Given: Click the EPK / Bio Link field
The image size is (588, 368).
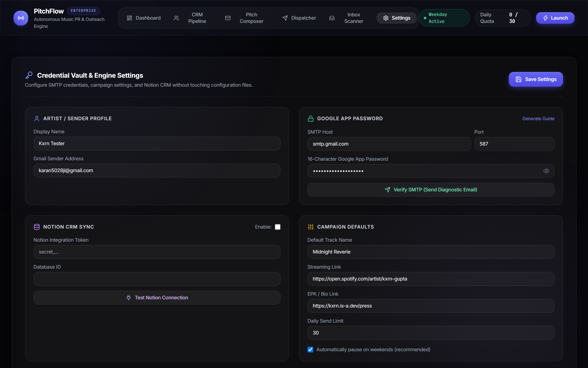Looking at the screenshot, I should point(431,306).
